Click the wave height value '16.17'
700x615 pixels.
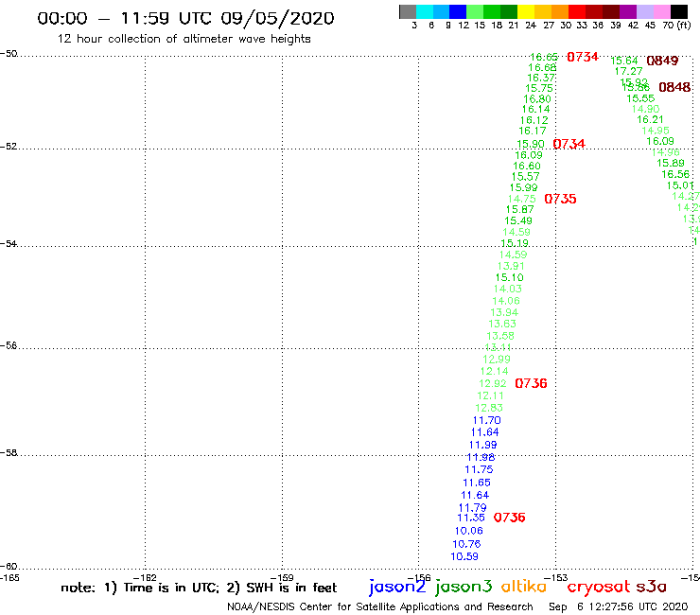tap(533, 131)
